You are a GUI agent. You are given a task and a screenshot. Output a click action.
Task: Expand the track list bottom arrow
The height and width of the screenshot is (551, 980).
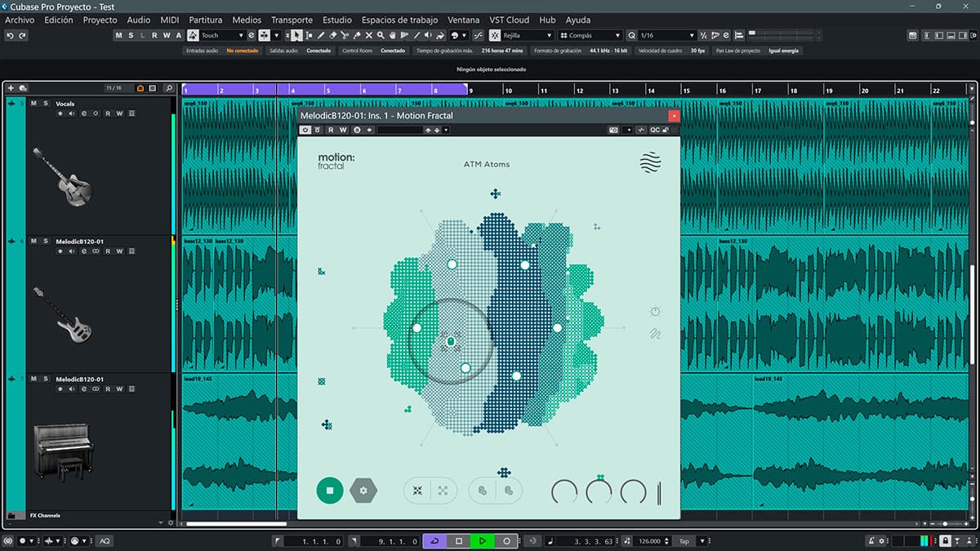click(x=160, y=522)
